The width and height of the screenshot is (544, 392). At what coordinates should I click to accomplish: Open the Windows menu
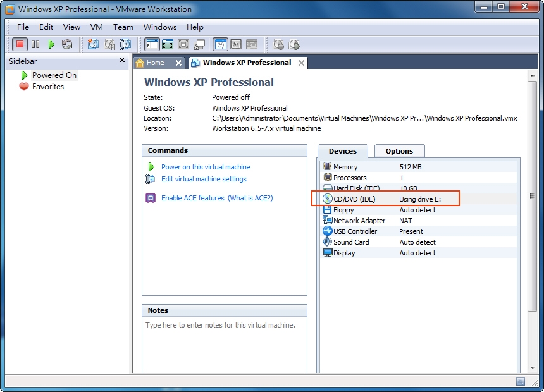pos(160,27)
